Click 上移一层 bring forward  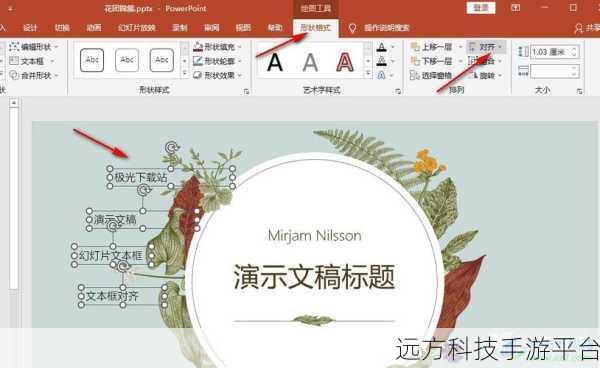coord(432,47)
